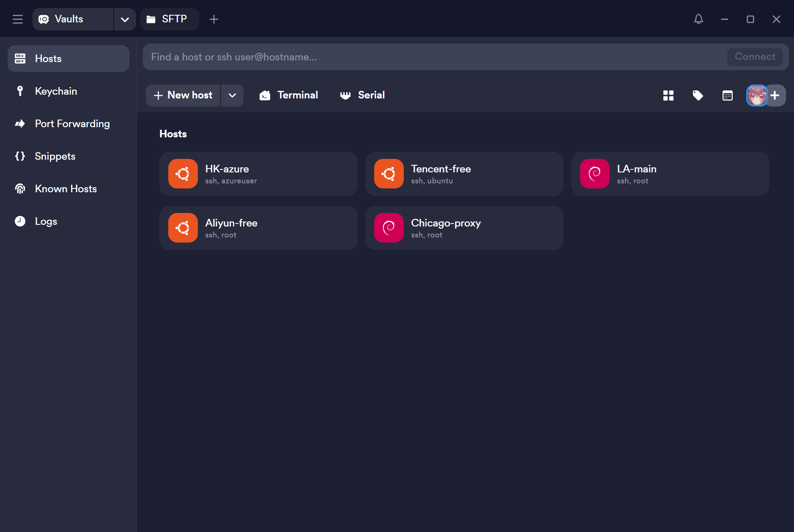
Task: Add a new tab with plus icon
Action: tap(214, 19)
